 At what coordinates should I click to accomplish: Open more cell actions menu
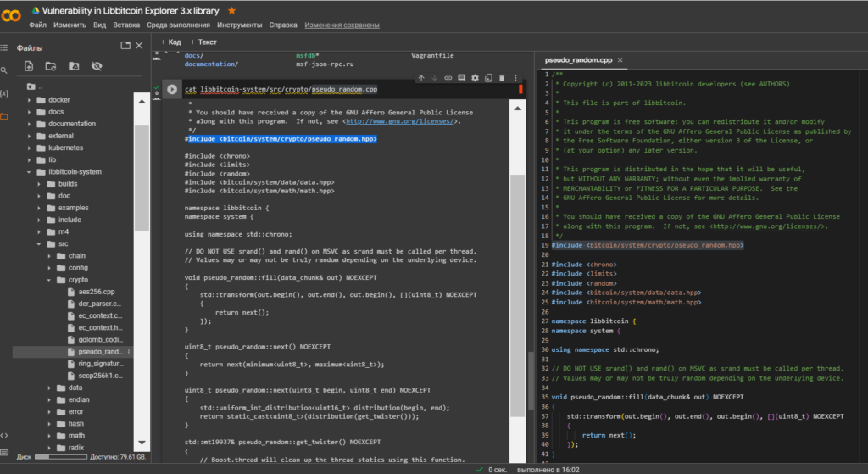[x=515, y=78]
